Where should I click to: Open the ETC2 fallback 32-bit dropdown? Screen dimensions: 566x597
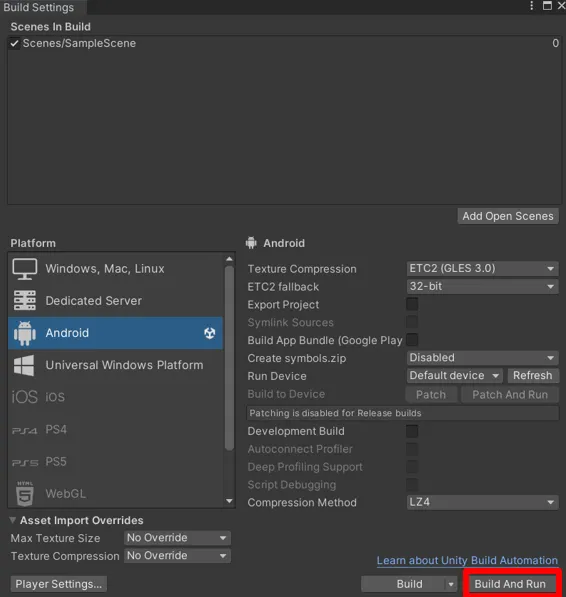(482, 286)
